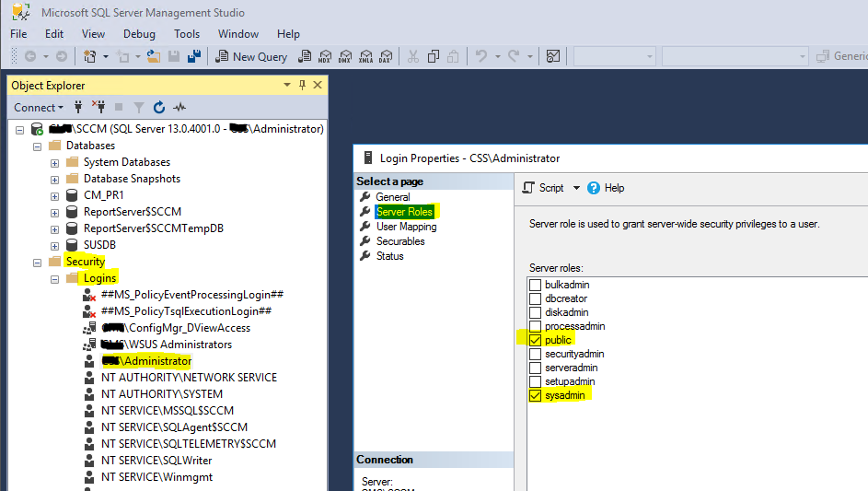Click the Paste toolbar icon

pyautogui.click(x=453, y=56)
